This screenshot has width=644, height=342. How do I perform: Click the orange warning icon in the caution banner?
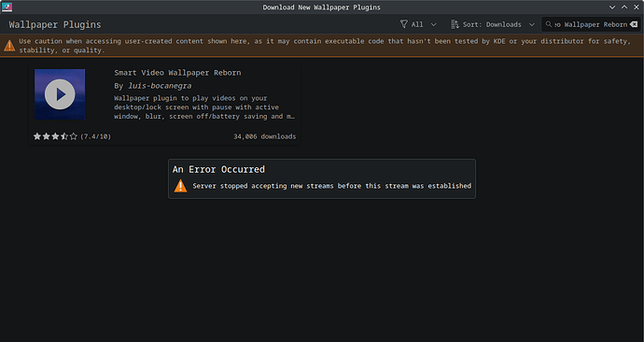(x=9, y=46)
